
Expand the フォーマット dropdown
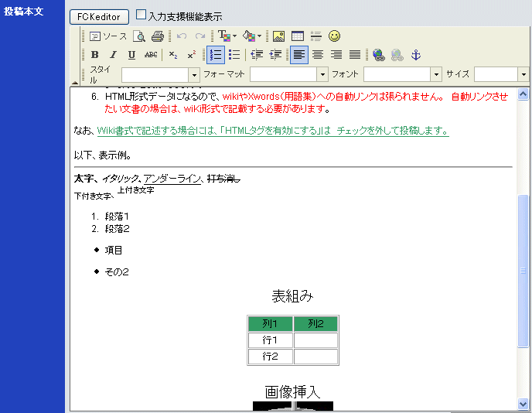322,74
